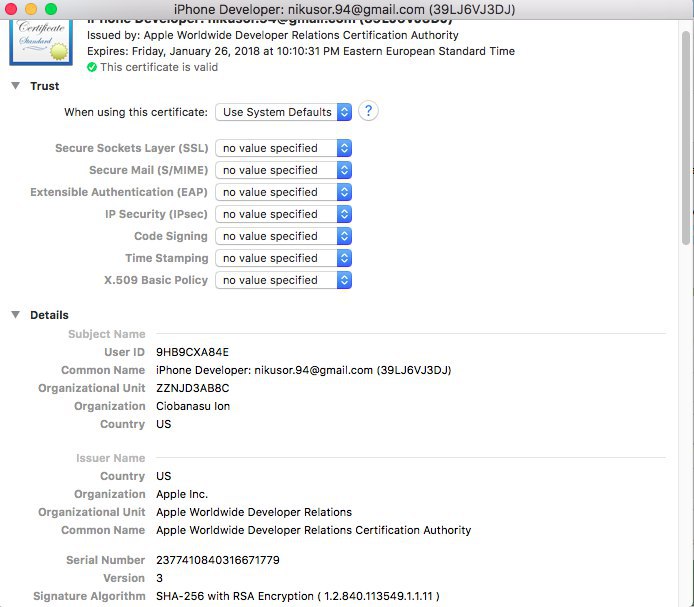Click the Subject Name heading
The image size is (694, 607).
tap(107, 334)
